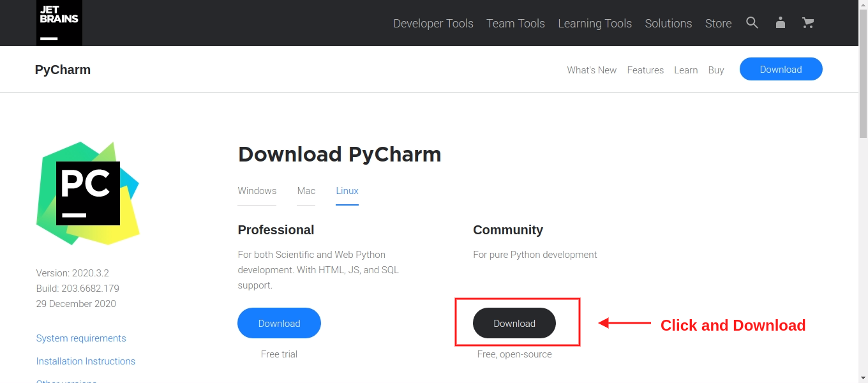
Task: Download PyCharm Community edition
Action: coord(514,323)
